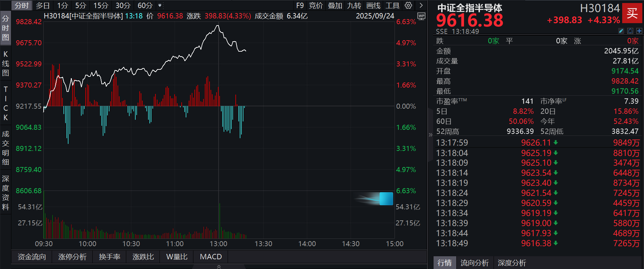Add index to watchlist plus icon
This screenshot has width=644, height=269.
(639, 31)
